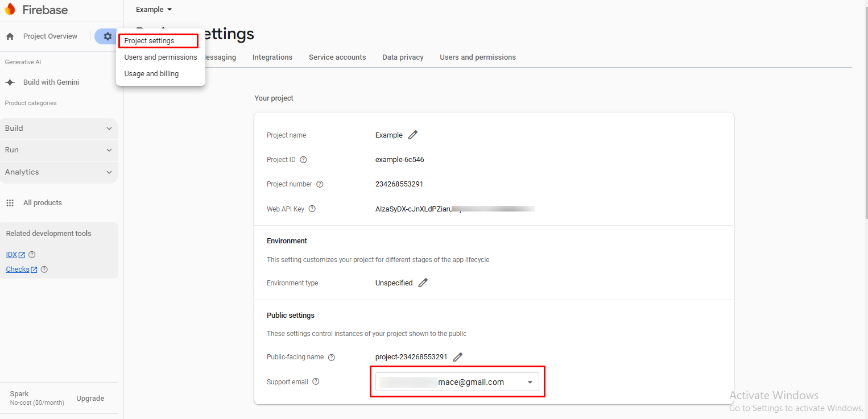Click help icon next to IDX link
This screenshot has height=419, width=868.
coord(32,255)
